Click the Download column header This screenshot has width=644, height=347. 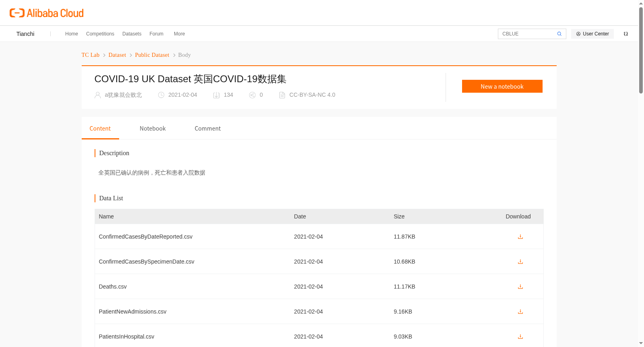tap(518, 216)
